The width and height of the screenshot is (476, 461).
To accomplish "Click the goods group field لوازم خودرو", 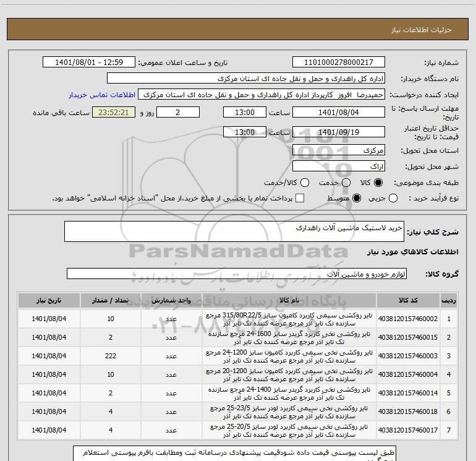I will tap(237, 274).
